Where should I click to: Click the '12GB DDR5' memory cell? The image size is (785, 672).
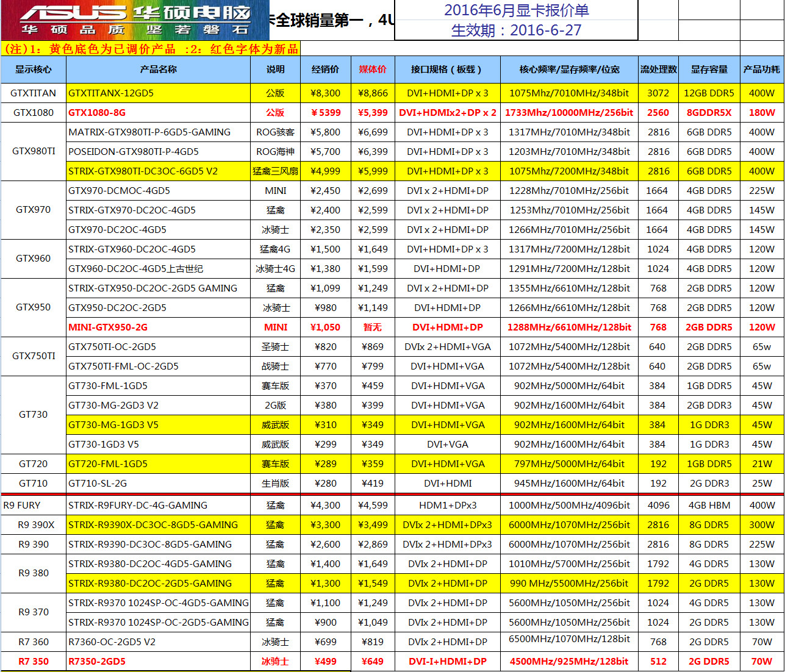(x=709, y=93)
